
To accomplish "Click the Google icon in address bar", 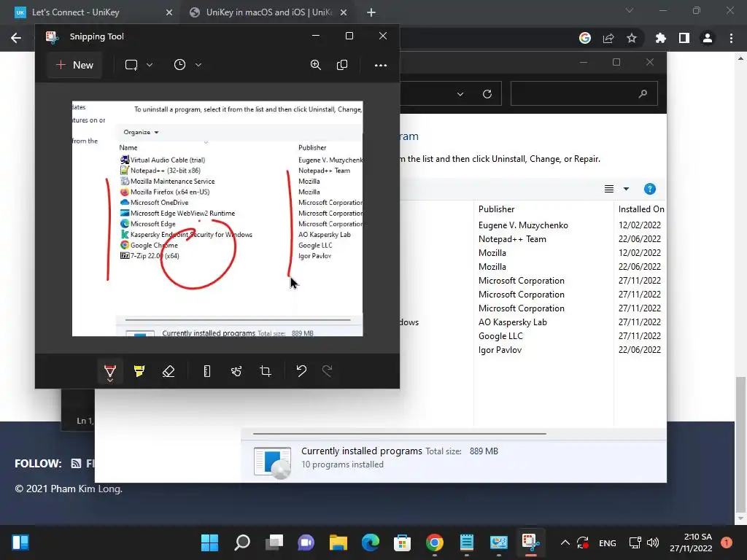I will [585, 38].
